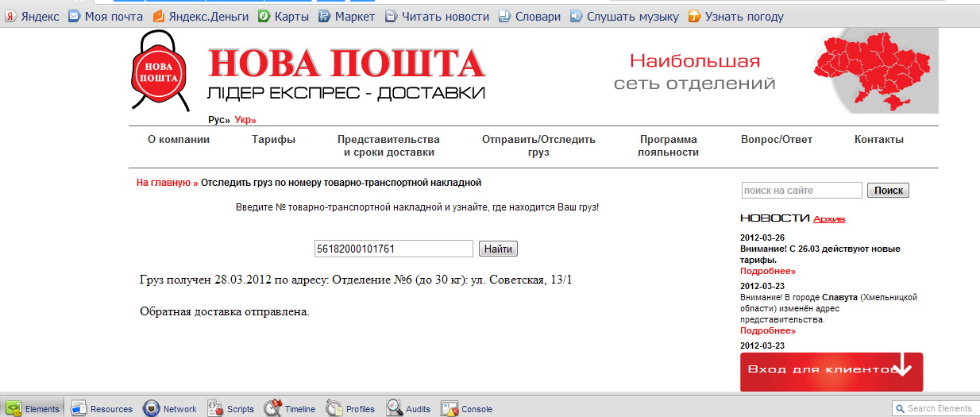The height and width of the screenshot is (417, 980).
Task: Select Рус» language link
Action: [x=218, y=120]
